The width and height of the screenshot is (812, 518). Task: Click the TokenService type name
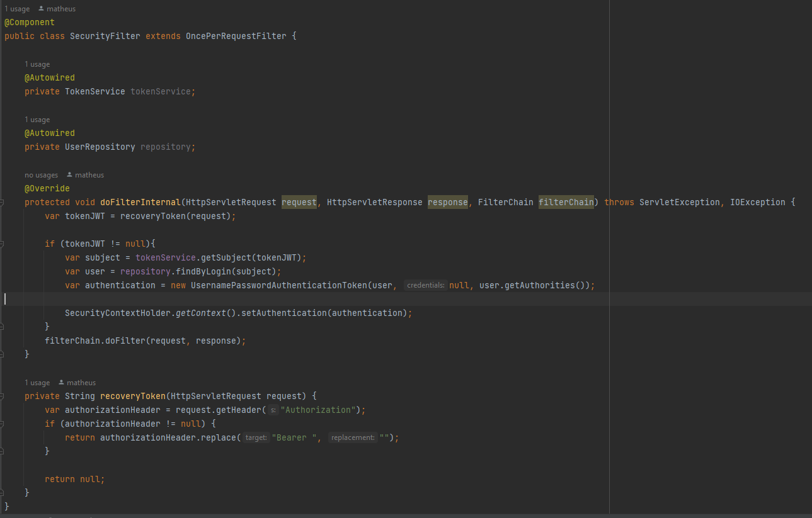(x=95, y=92)
